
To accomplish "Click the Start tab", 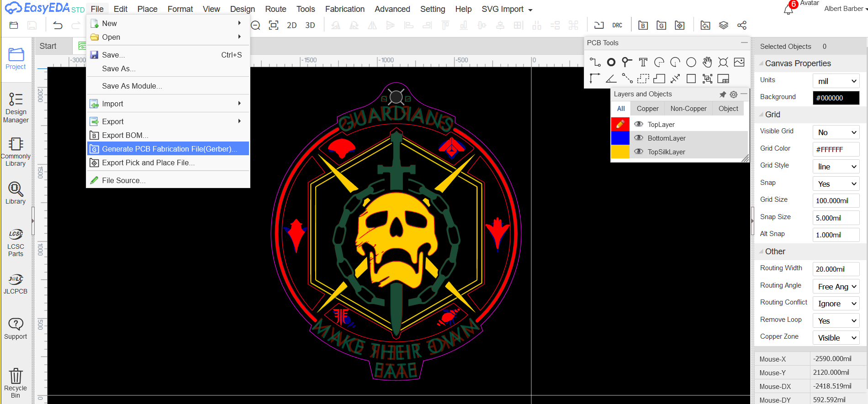I will click(x=48, y=46).
